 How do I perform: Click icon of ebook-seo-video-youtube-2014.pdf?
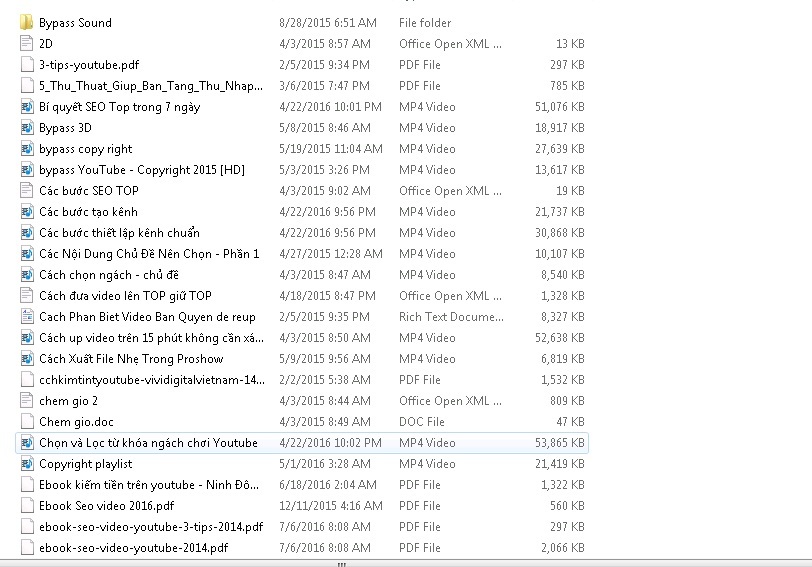tap(26, 547)
